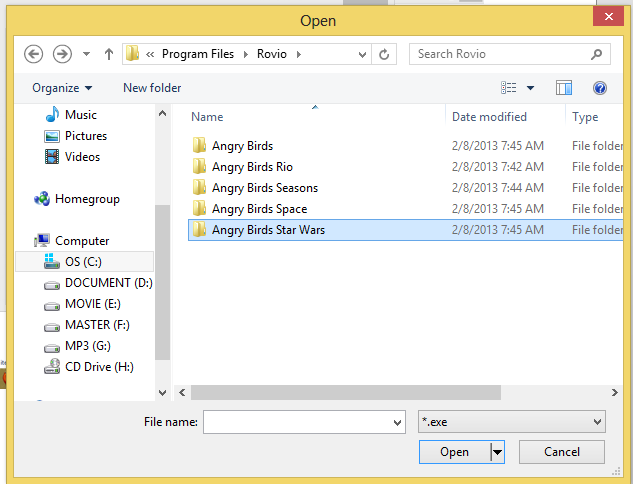Open Music in the navigation pane
633x484 pixels.
[71, 115]
